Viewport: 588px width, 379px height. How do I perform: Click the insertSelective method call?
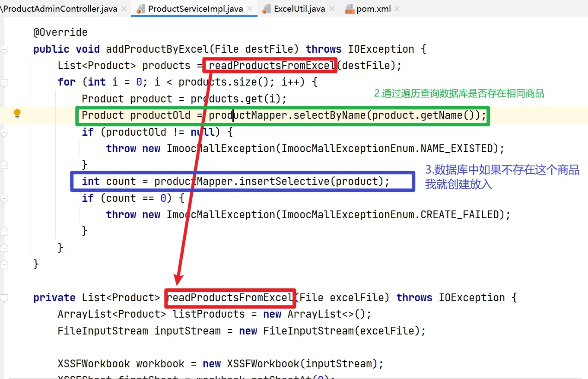pyautogui.click(x=284, y=182)
